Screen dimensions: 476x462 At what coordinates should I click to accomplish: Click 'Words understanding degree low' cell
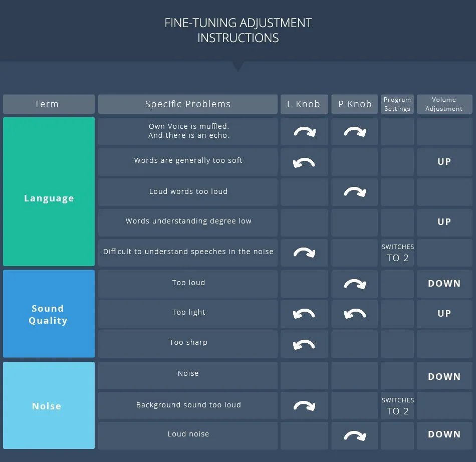pyautogui.click(x=187, y=222)
